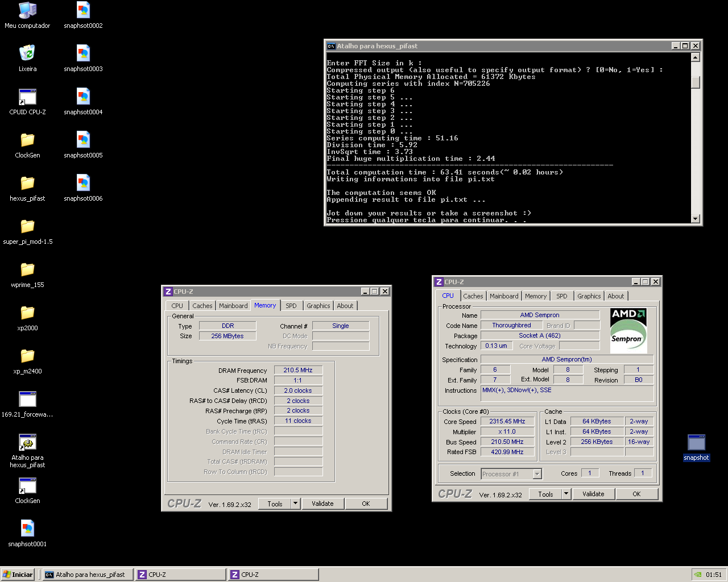This screenshot has width=728, height=582.
Task: Switch to Caches tab in processor CPU-Z window
Action: click(x=473, y=296)
